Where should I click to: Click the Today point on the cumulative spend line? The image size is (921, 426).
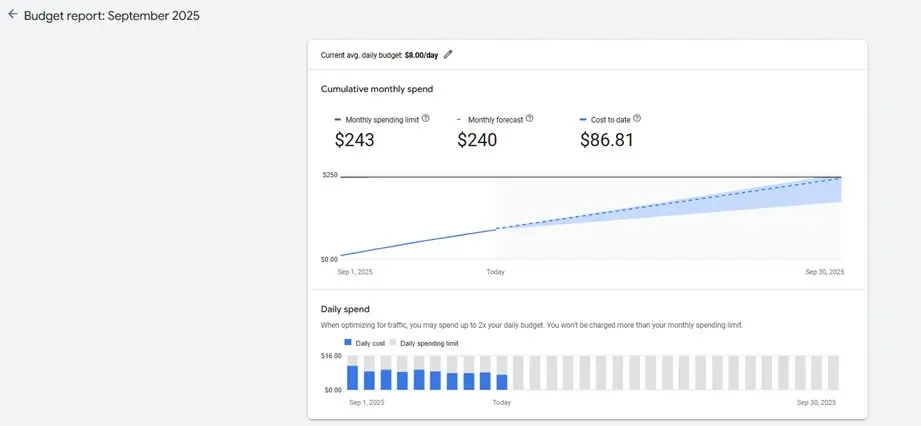click(497, 229)
